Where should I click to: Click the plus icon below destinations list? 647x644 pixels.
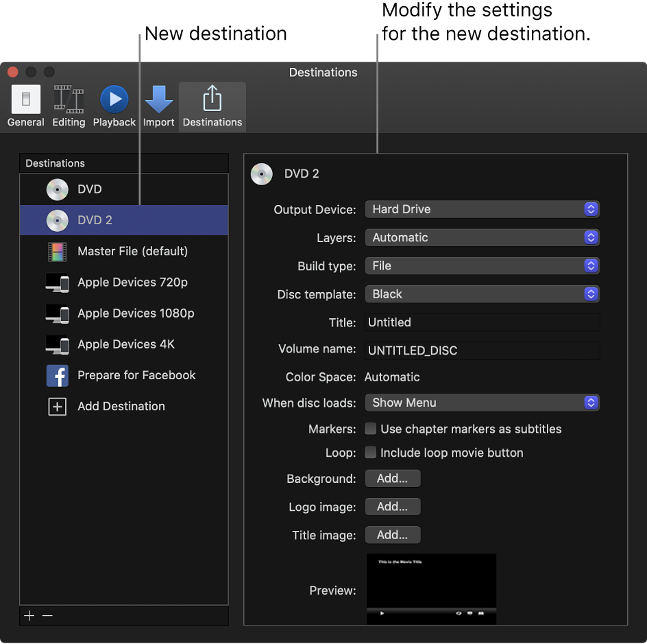point(29,615)
